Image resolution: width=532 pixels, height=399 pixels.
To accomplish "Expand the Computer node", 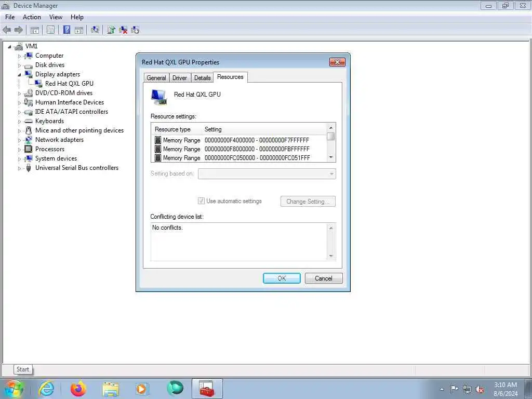I will click(19, 56).
